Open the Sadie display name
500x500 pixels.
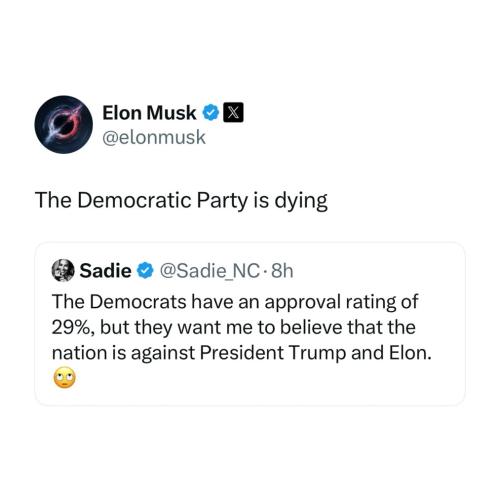point(105,270)
